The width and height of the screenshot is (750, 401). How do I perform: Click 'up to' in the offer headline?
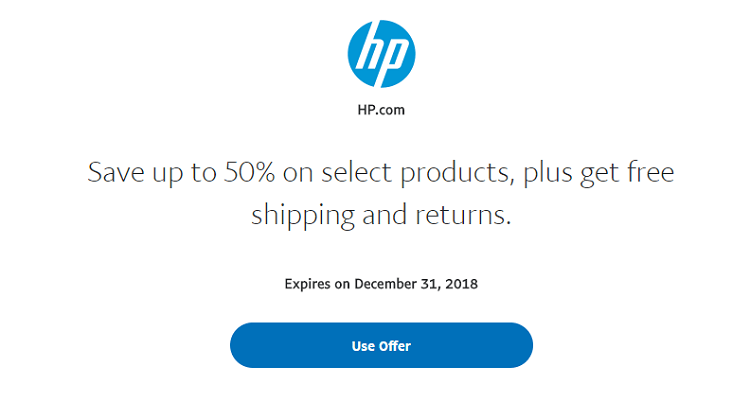(x=184, y=174)
